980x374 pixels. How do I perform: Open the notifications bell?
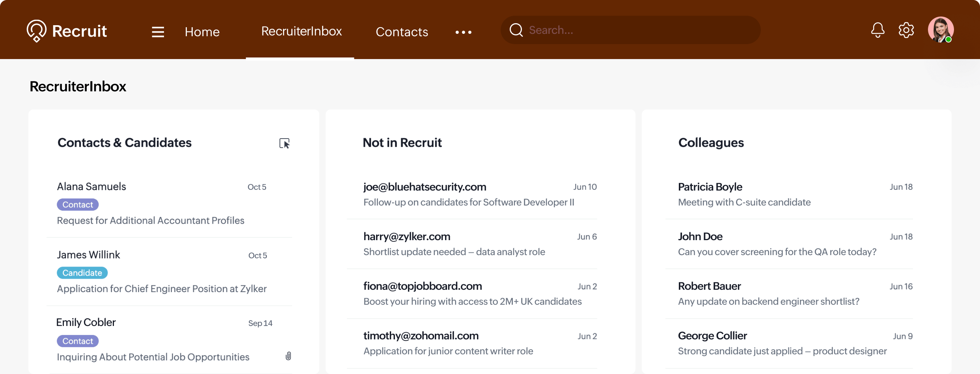click(x=878, y=30)
